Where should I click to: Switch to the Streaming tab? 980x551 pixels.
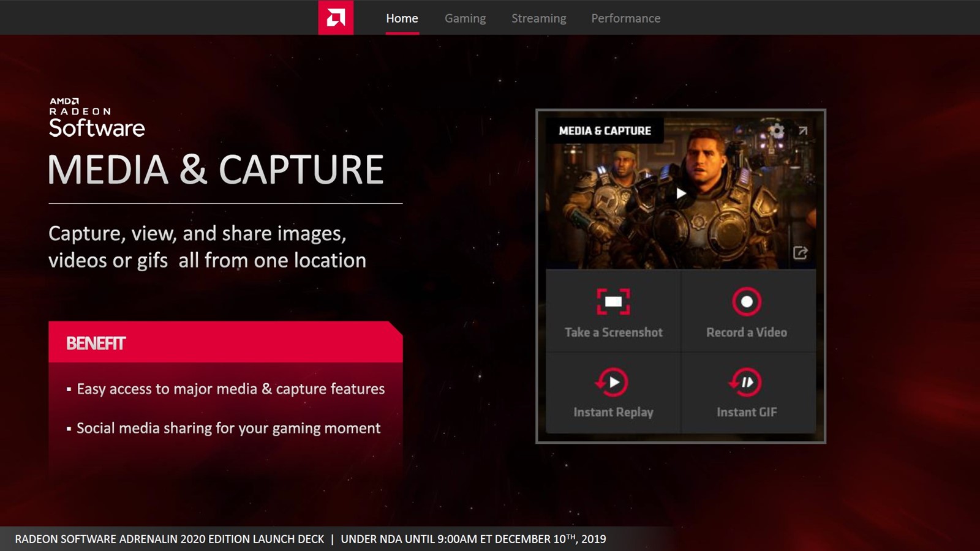[538, 18]
